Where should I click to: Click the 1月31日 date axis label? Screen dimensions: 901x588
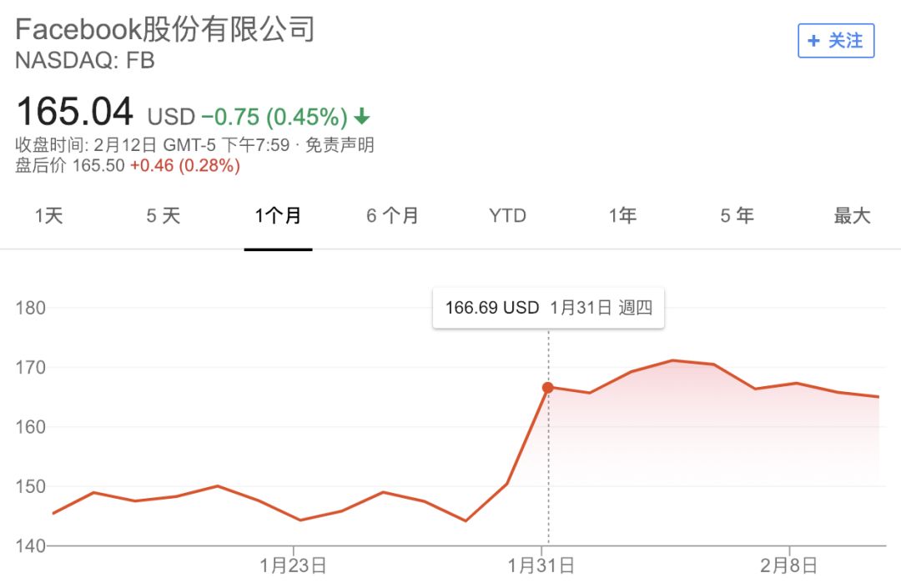(x=541, y=565)
